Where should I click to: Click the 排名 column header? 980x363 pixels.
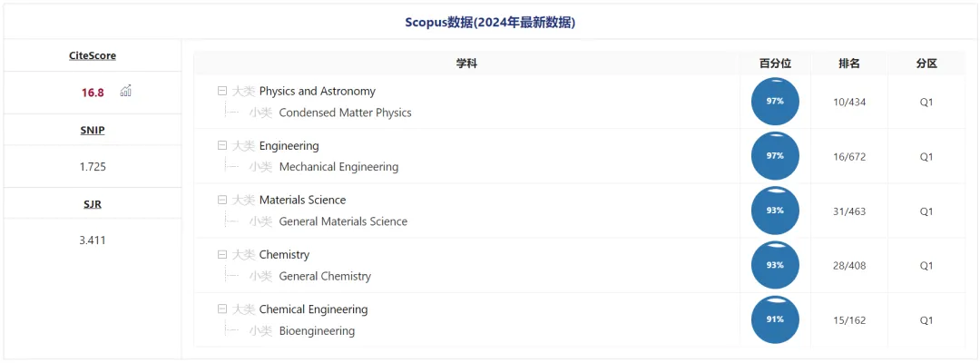pos(849,64)
